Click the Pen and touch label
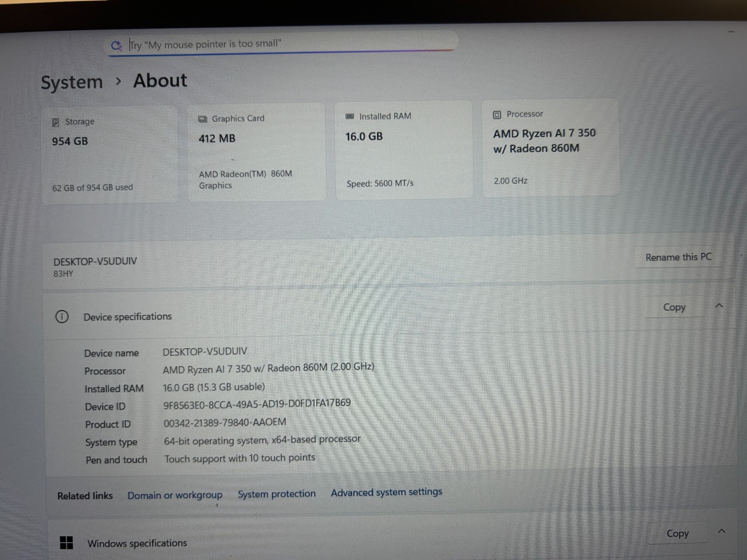The width and height of the screenshot is (747, 560). 116,460
